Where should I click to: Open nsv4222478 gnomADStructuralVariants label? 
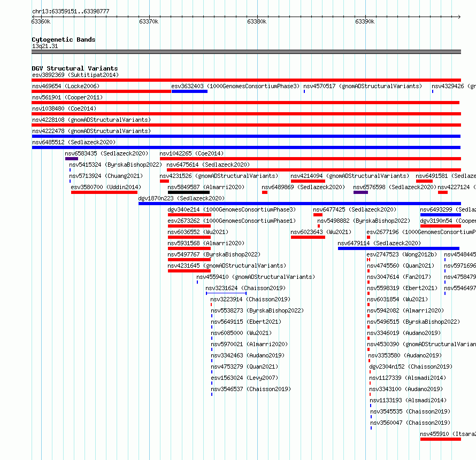click(x=91, y=131)
